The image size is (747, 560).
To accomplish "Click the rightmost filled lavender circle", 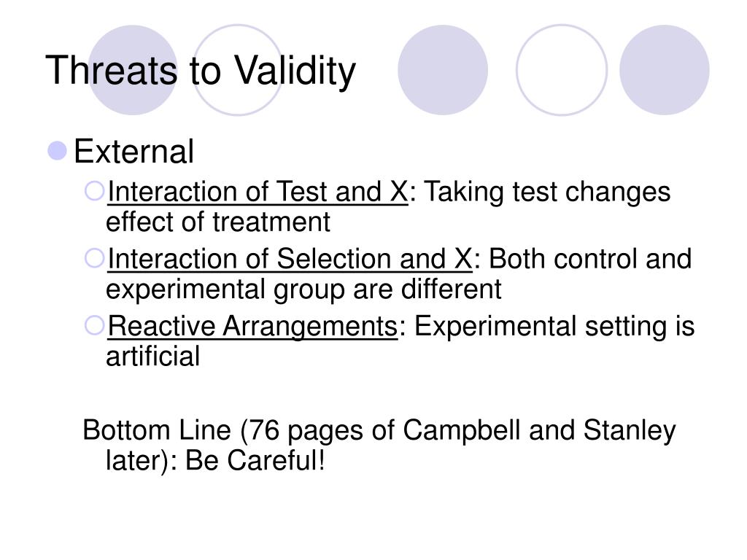I will 664,70.
